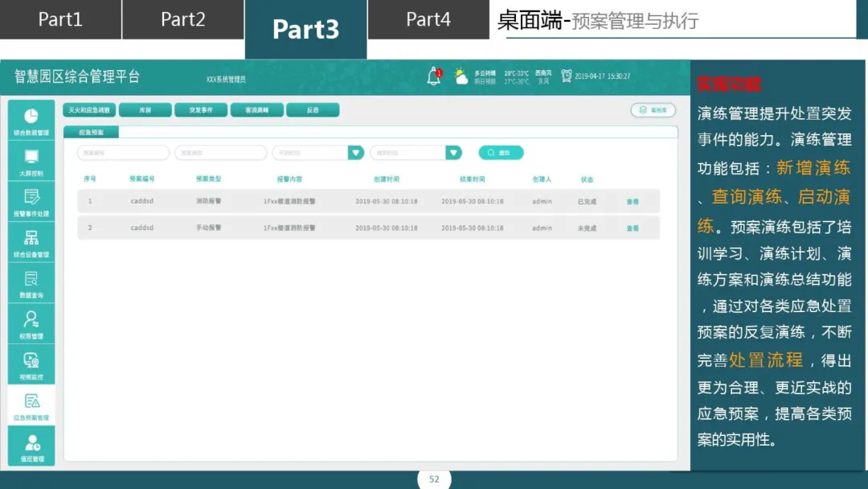
Task: Expand the end time dropdown arrow
Action: pyautogui.click(x=453, y=153)
